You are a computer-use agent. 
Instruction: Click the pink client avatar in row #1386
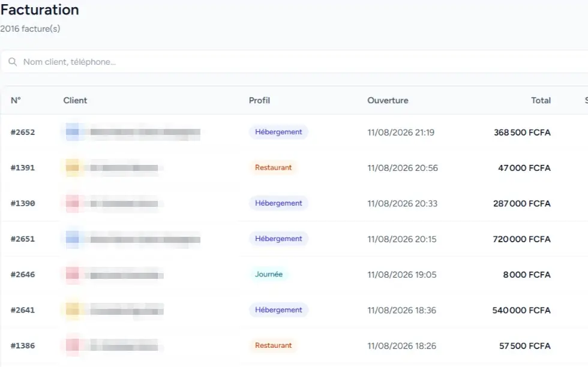coord(72,345)
